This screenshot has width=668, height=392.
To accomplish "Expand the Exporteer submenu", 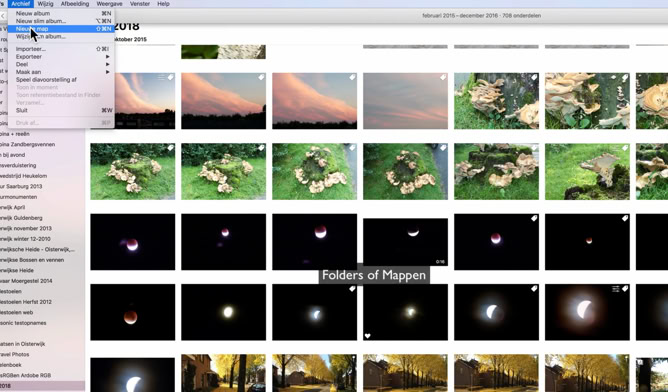I will tap(61, 56).
